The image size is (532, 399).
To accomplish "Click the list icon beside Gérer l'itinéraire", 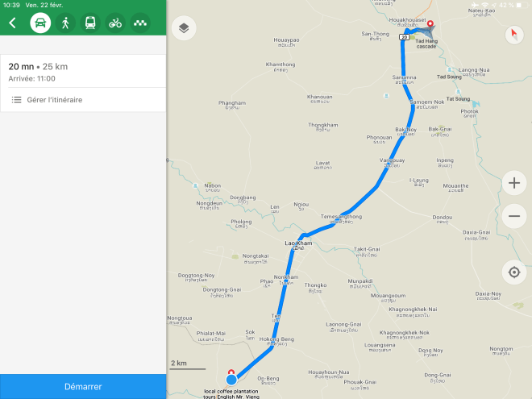I will [16, 100].
